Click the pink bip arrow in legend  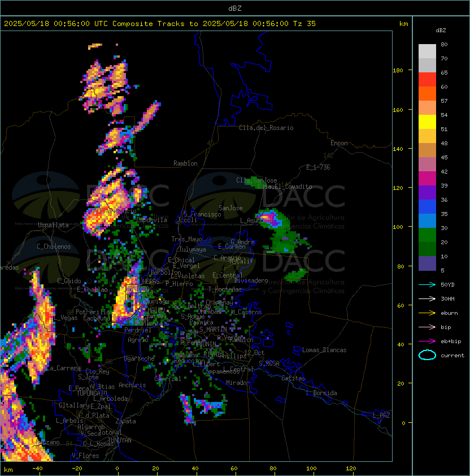(427, 327)
